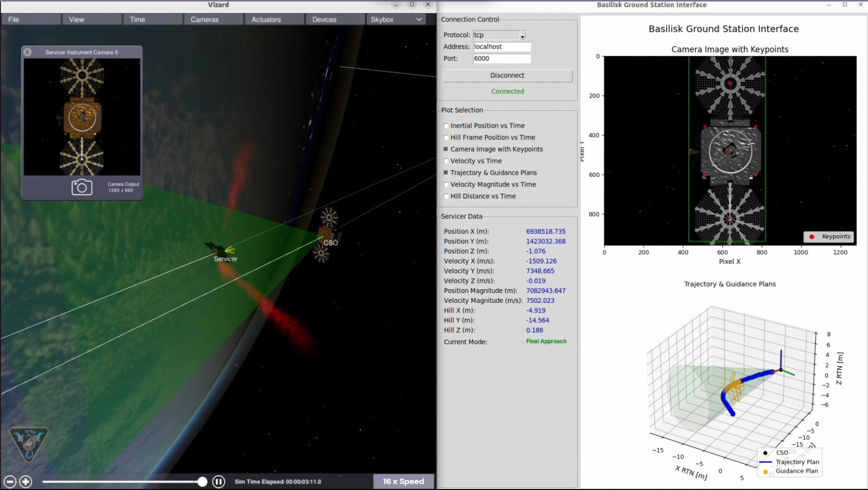
Task: Toggle Hill Distance vs Time checkbox
Action: [x=446, y=196]
